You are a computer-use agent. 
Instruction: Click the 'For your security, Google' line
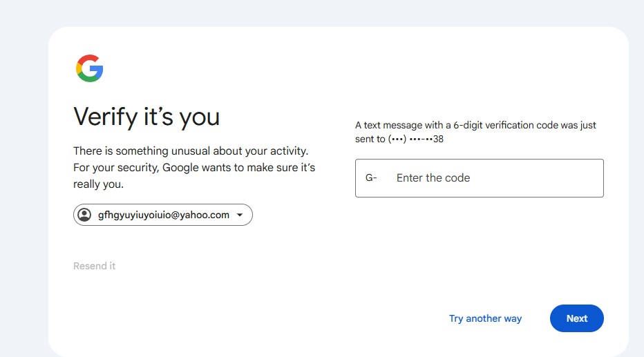tap(194, 167)
